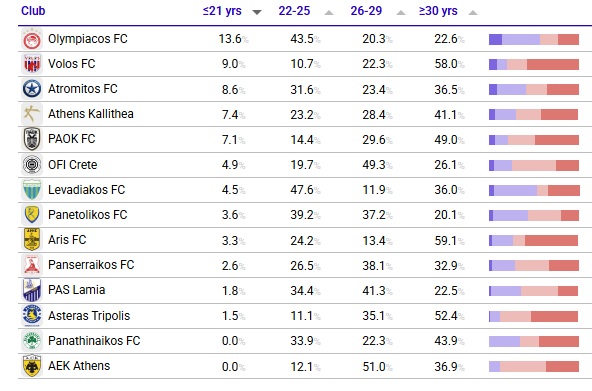The height and width of the screenshot is (391, 592).
Task: Click the Panathinaikos FC shamrock crest
Action: [32, 341]
